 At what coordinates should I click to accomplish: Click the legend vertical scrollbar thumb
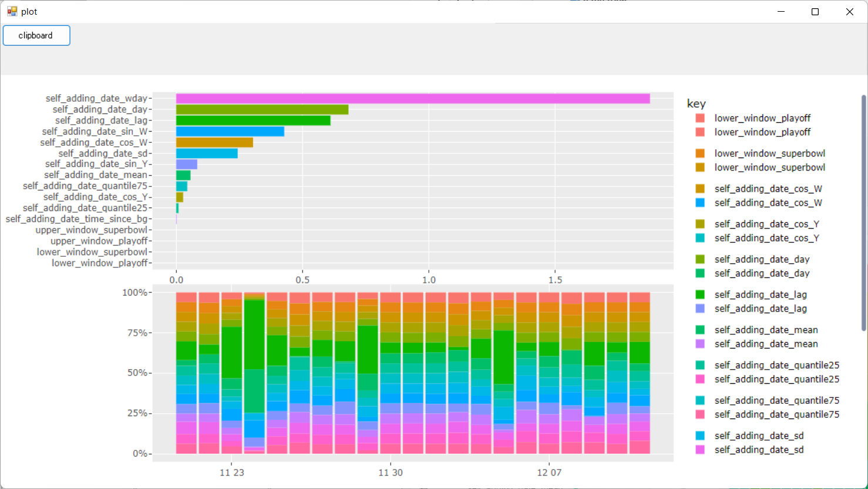tap(863, 213)
